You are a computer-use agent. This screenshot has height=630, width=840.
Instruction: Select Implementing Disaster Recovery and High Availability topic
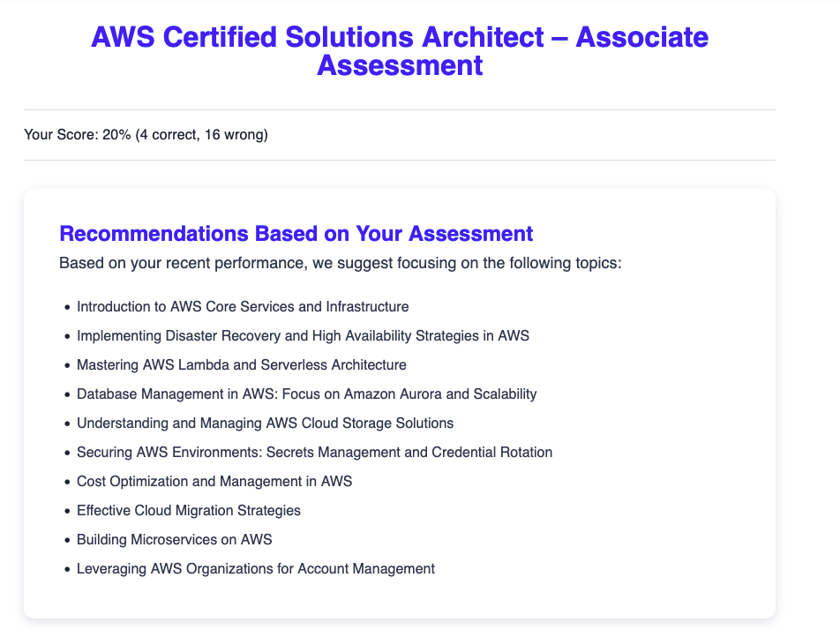[303, 336]
